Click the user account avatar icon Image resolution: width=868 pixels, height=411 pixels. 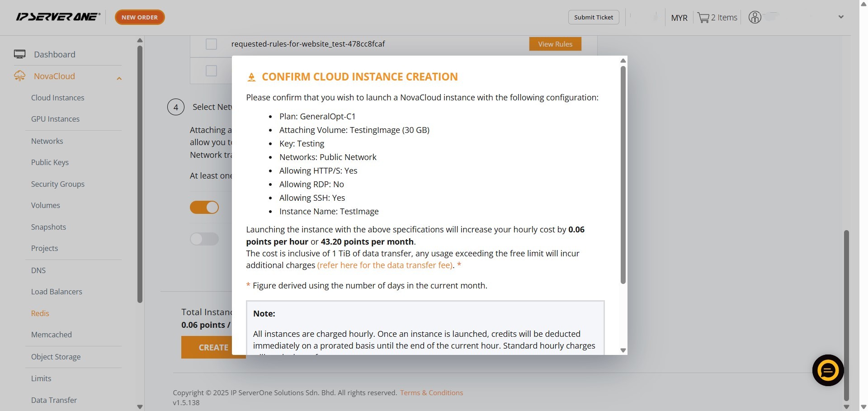coord(755,18)
